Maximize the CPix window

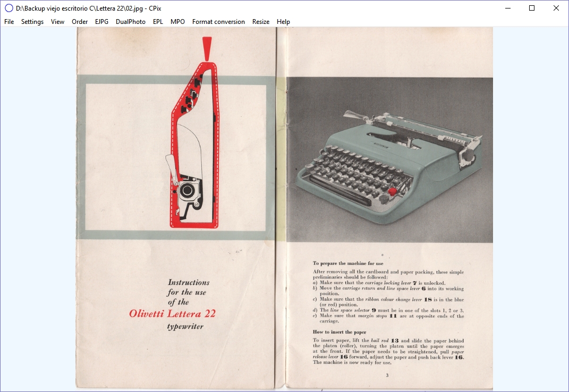click(532, 8)
